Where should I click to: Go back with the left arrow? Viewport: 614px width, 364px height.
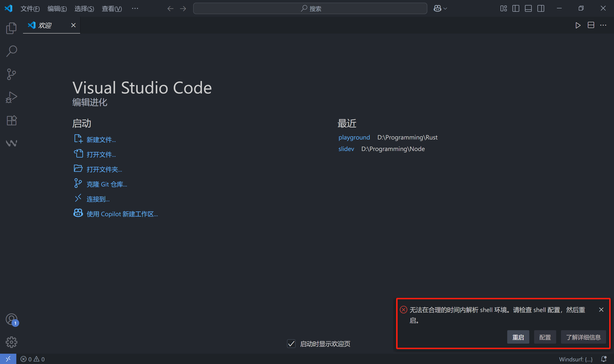(170, 9)
